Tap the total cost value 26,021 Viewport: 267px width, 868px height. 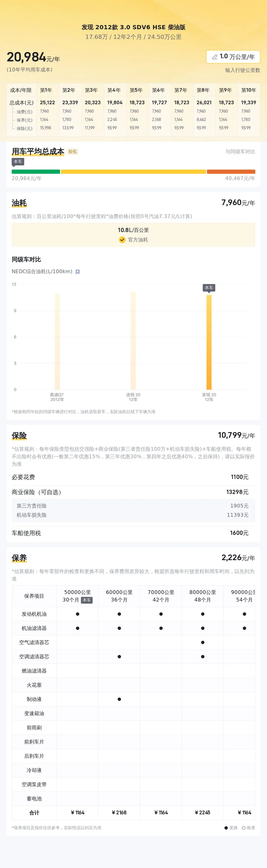point(204,102)
